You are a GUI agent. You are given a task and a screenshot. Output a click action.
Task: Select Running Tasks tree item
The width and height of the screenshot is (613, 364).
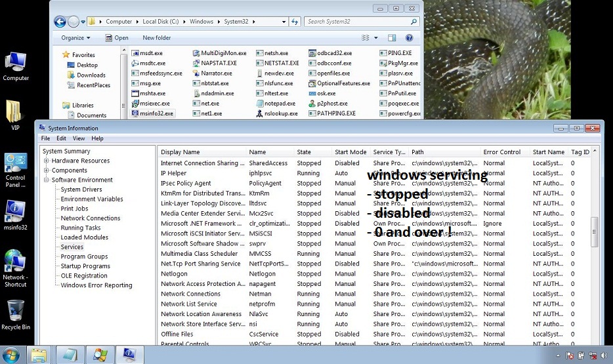[x=81, y=228]
